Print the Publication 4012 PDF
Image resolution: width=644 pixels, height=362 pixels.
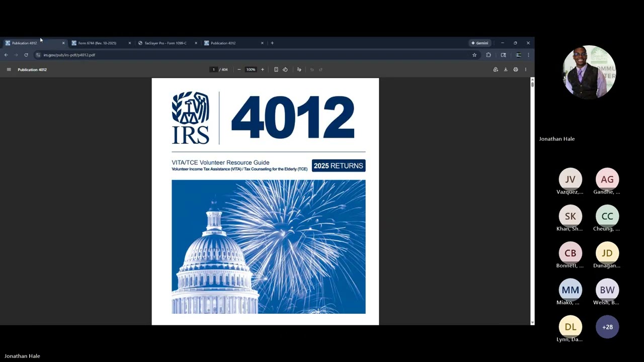tap(516, 69)
